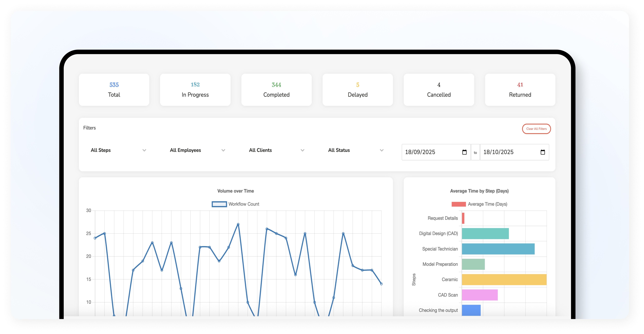Click the end date input field

508,152
